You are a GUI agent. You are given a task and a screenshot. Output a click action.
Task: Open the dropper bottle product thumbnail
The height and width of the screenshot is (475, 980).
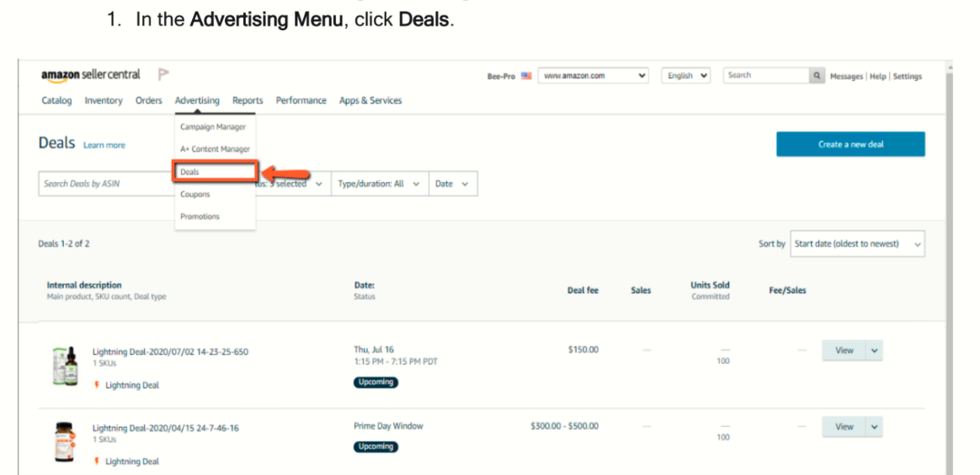pos(65,366)
